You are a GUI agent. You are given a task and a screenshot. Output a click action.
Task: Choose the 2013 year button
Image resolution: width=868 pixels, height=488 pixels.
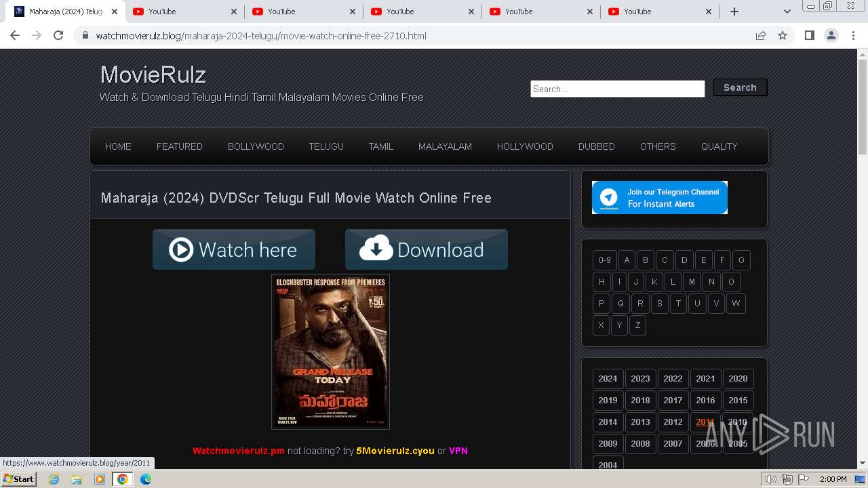[x=640, y=422]
